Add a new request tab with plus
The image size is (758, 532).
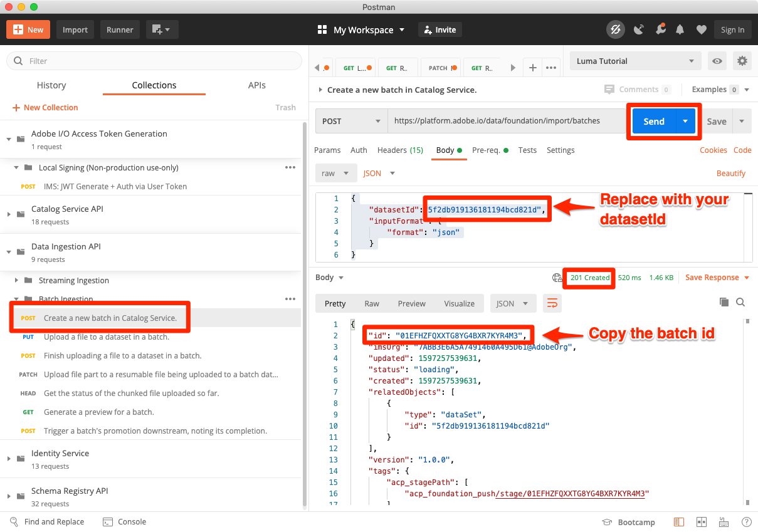532,68
